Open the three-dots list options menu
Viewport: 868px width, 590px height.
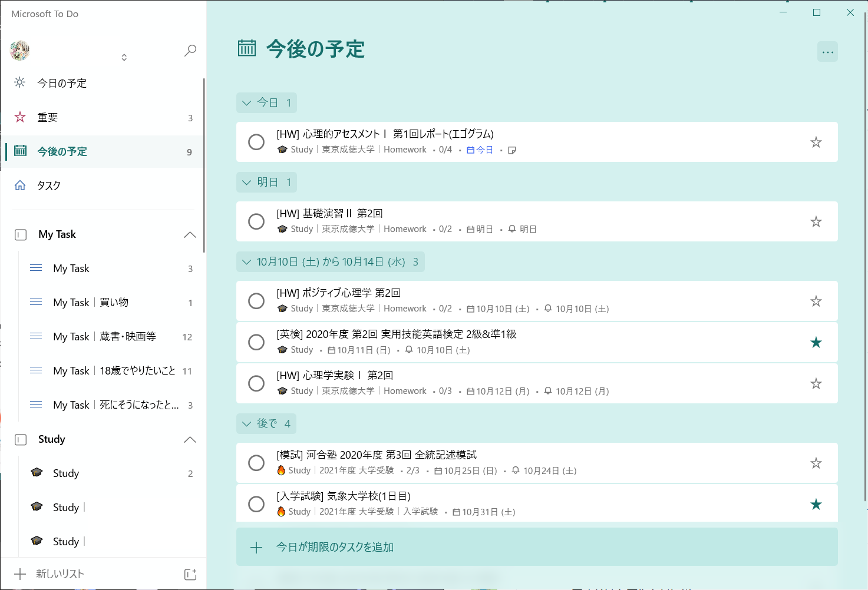point(827,52)
